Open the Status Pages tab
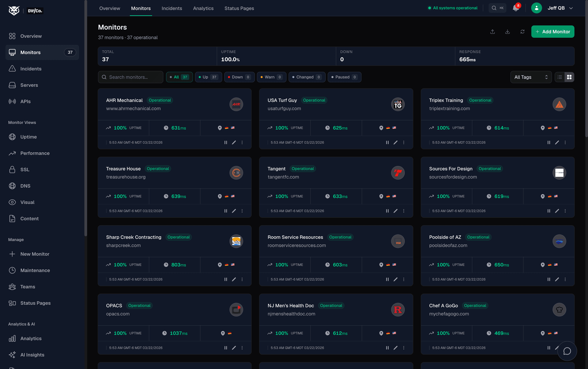588x369 pixels. [239, 8]
